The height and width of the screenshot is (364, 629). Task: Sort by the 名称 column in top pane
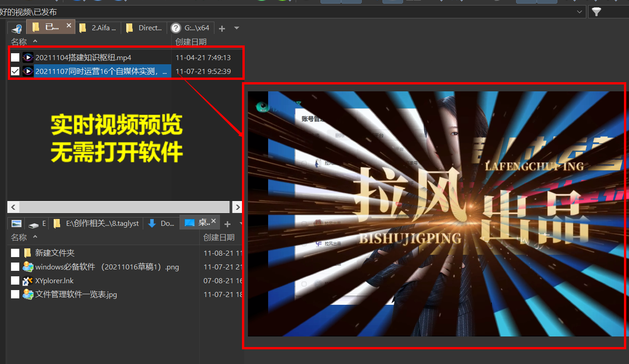point(19,42)
